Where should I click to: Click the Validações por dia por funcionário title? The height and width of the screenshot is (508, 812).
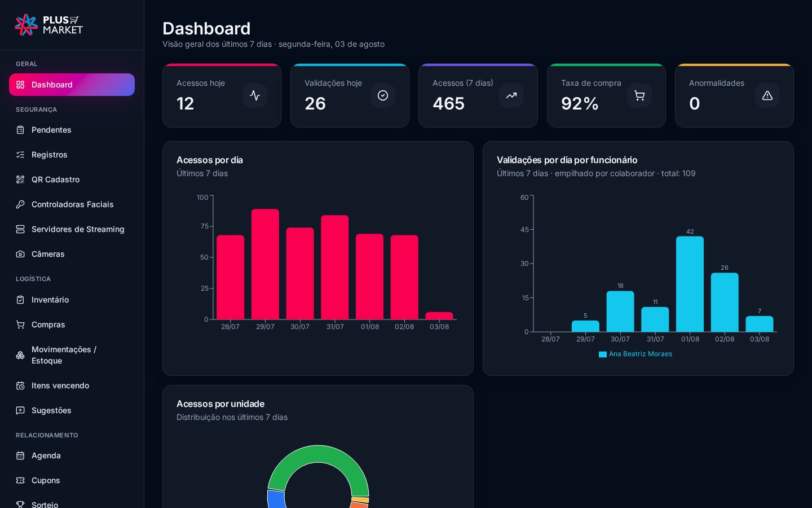tap(567, 160)
